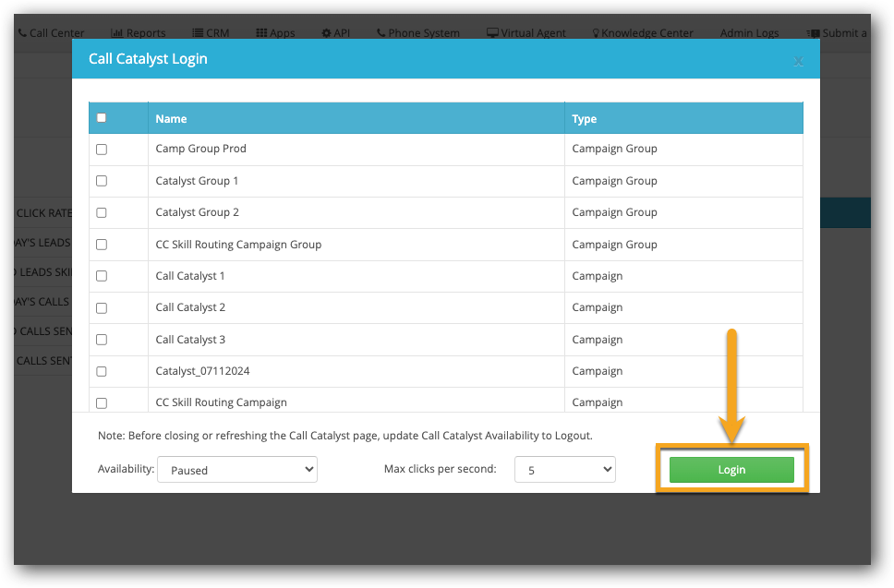The height and width of the screenshot is (588, 894).
Task: Open the Call Center menu
Action: 52,33
